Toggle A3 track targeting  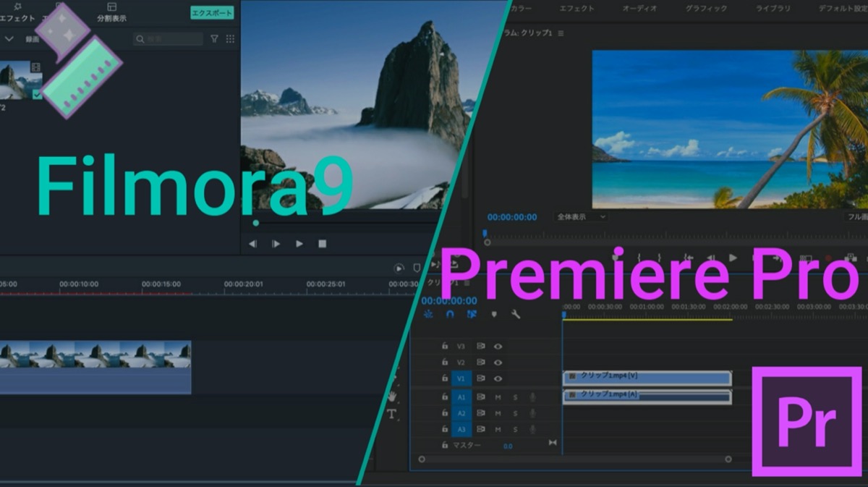[461, 430]
